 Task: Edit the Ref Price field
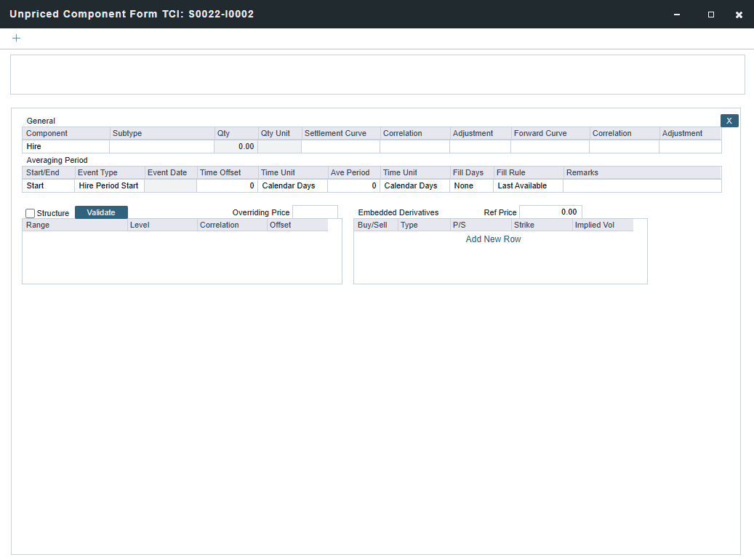[x=550, y=212]
